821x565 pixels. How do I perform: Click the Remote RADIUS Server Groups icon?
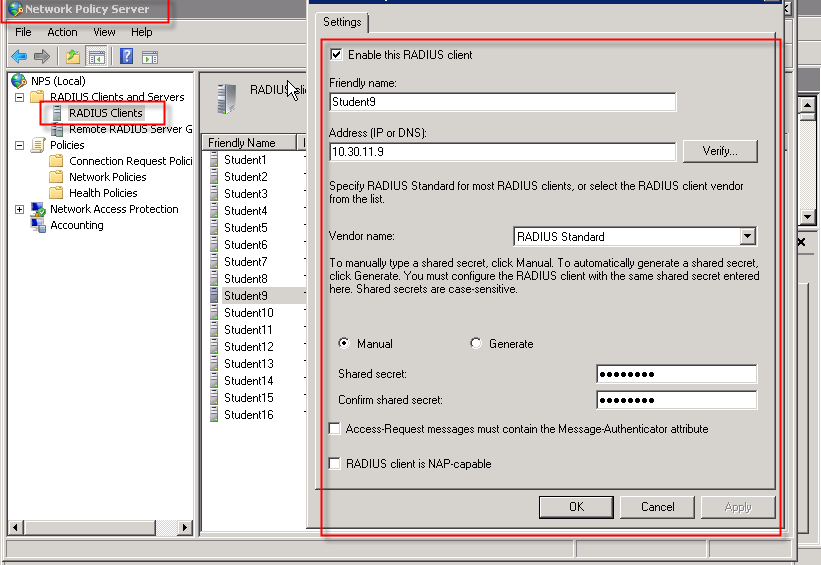(x=57, y=129)
